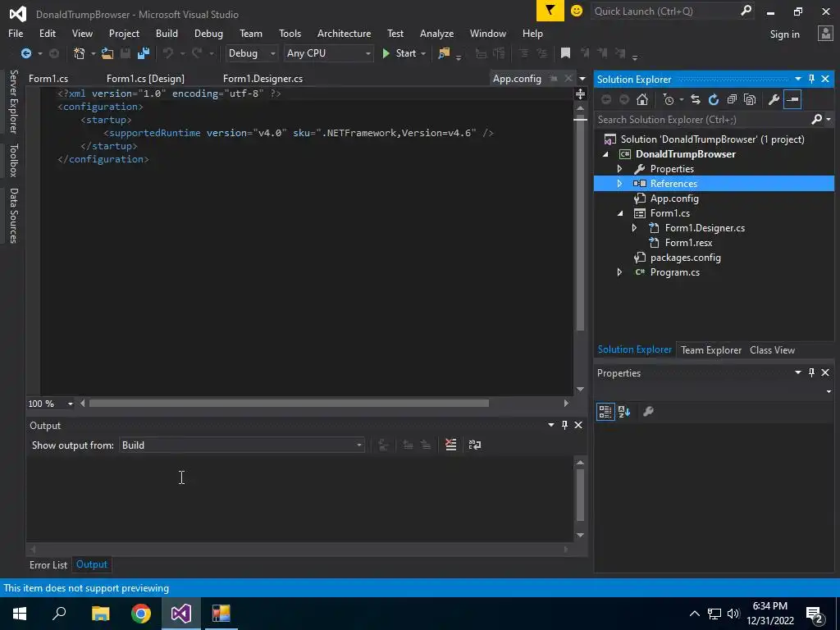Image resolution: width=840 pixels, height=630 pixels.
Task: Click the account picture icon near Sign in
Action: [825, 34]
